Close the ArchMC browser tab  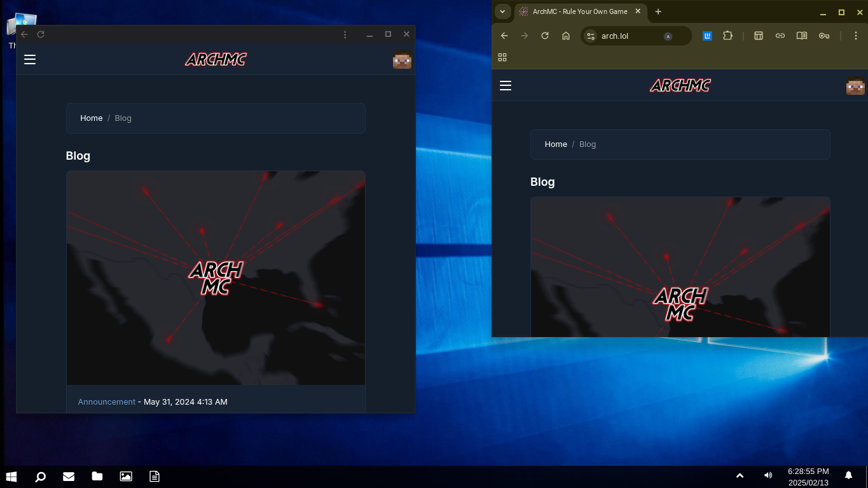pos(638,11)
